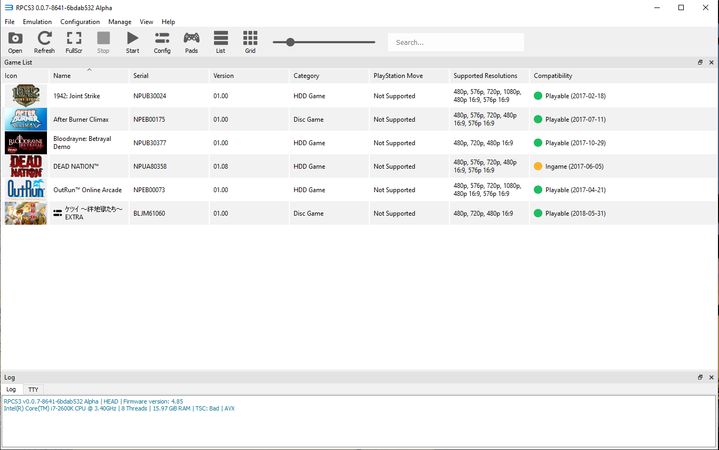Switch to the TTY tab
Screen dimensions: 719x450
click(33, 389)
